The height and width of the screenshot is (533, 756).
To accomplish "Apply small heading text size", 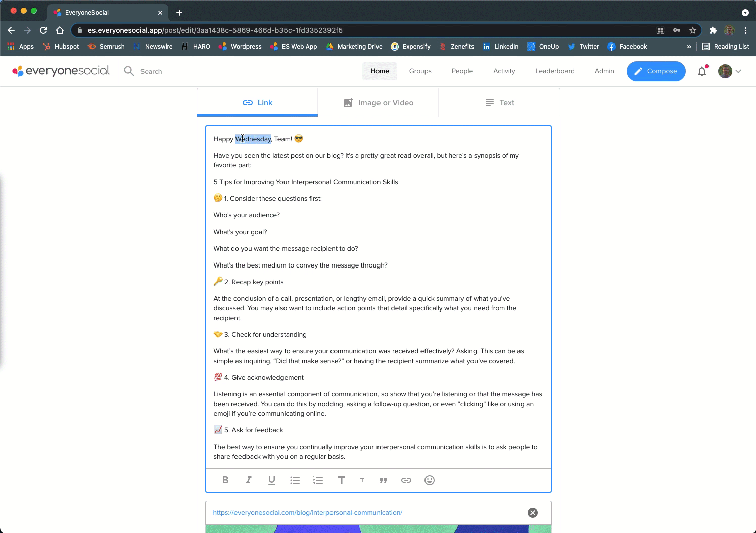I will [362, 480].
